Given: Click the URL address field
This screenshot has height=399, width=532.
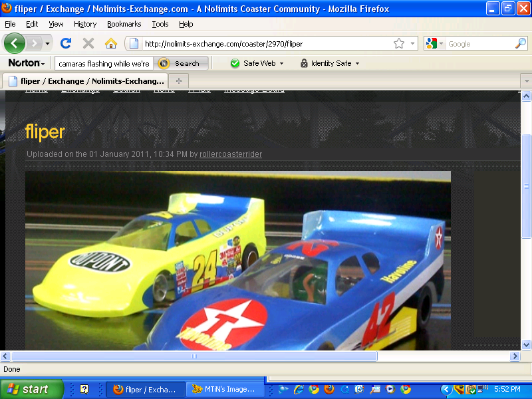Looking at the screenshot, I should pos(267,44).
